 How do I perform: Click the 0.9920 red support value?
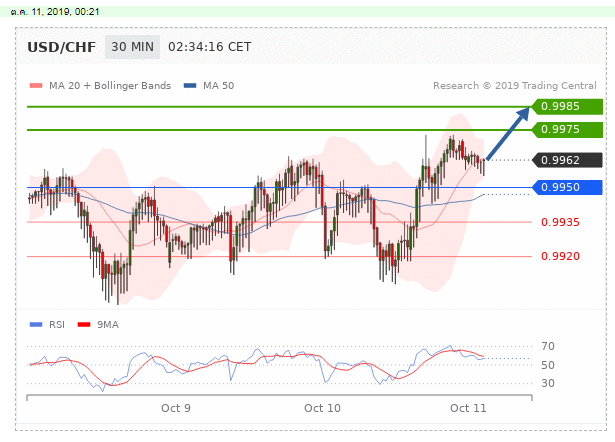pos(560,256)
